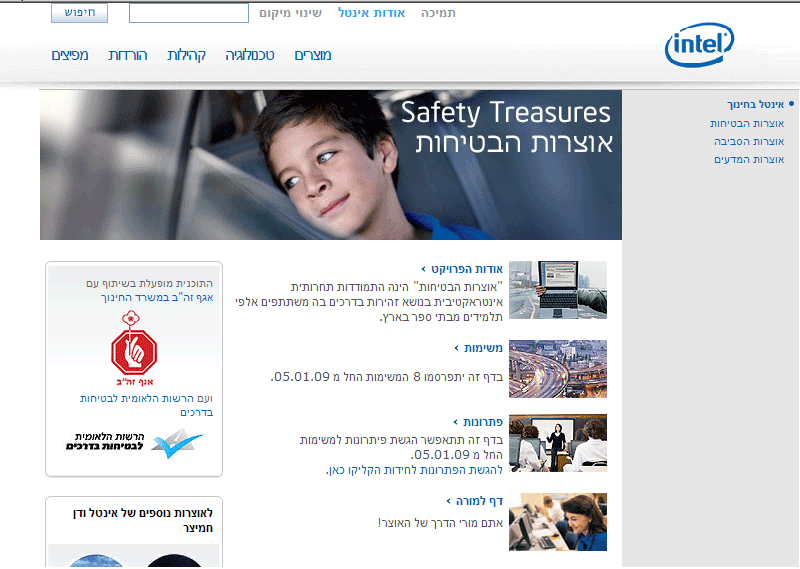The width and height of the screenshot is (800, 569).
Task: Click the classroom thumbnail beside פתרונות
Action: pyautogui.click(x=558, y=443)
